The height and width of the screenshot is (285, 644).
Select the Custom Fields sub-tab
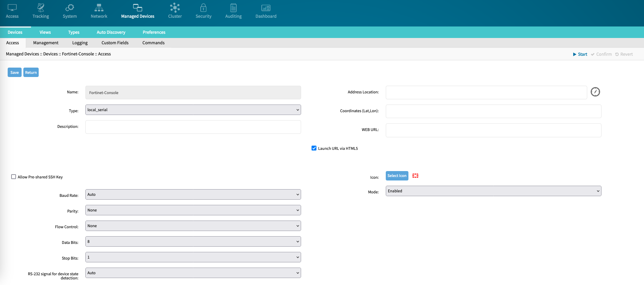tap(115, 43)
